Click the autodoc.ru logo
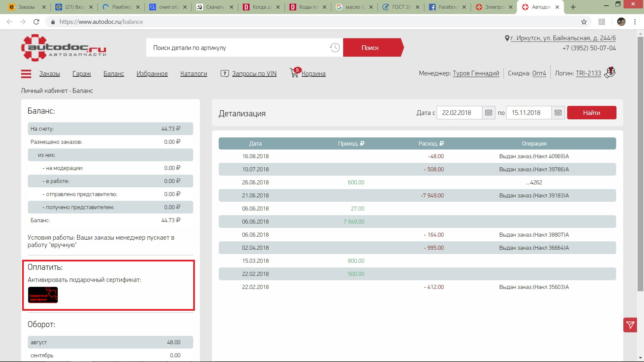Image resolution: width=644 pixels, height=362 pixels. tap(64, 48)
